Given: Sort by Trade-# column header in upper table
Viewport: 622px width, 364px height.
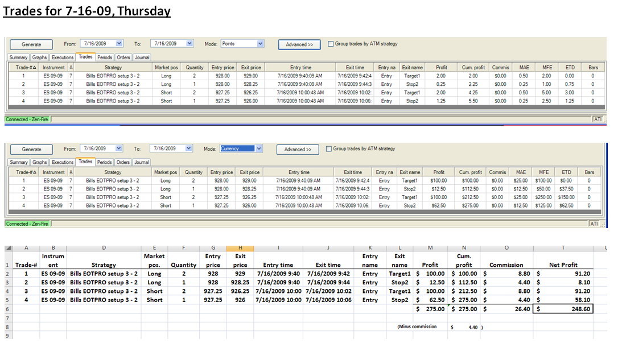Looking at the screenshot, I should click(26, 68).
